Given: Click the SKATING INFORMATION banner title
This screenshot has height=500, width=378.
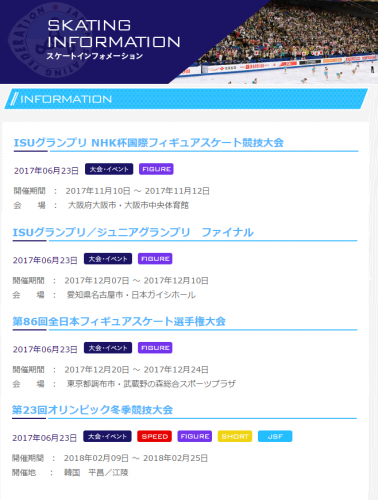Looking at the screenshot, I should point(114,34).
